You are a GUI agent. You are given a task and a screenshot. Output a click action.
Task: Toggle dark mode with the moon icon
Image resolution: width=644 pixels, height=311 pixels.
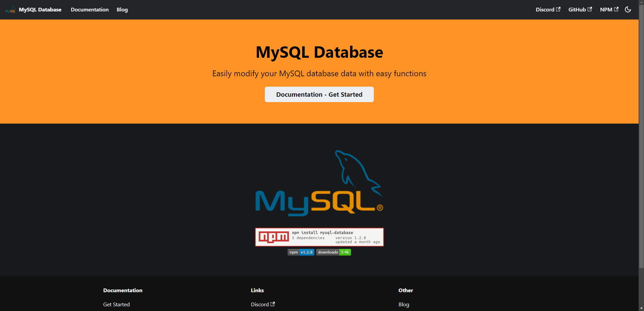click(x=628, y=10)
